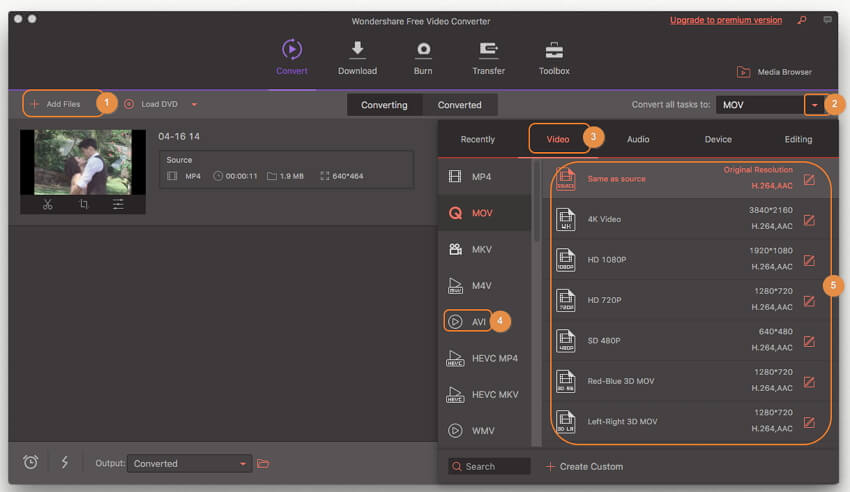Switch to the Converted segment

pyautogui.click(x=459, y=105)
